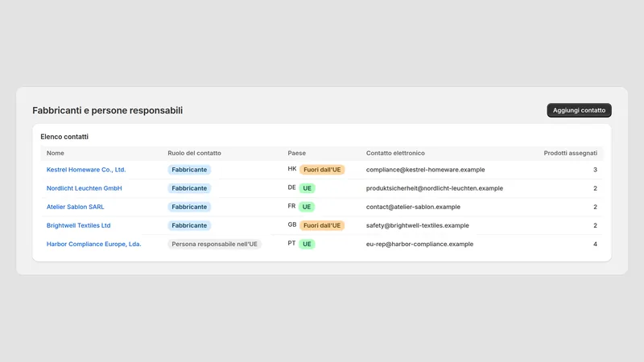This screenshot has width=644, height=362.
Task: Click the Aggiungi contatto button
Action: 579,110
